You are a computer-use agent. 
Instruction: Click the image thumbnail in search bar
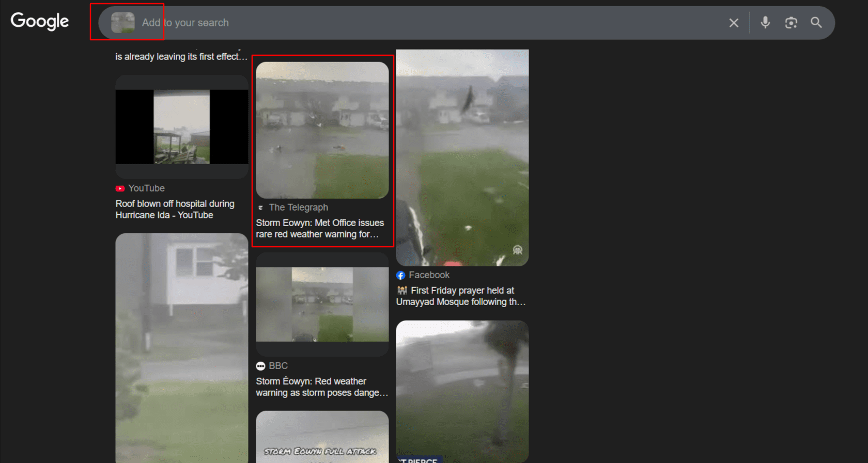123,23
